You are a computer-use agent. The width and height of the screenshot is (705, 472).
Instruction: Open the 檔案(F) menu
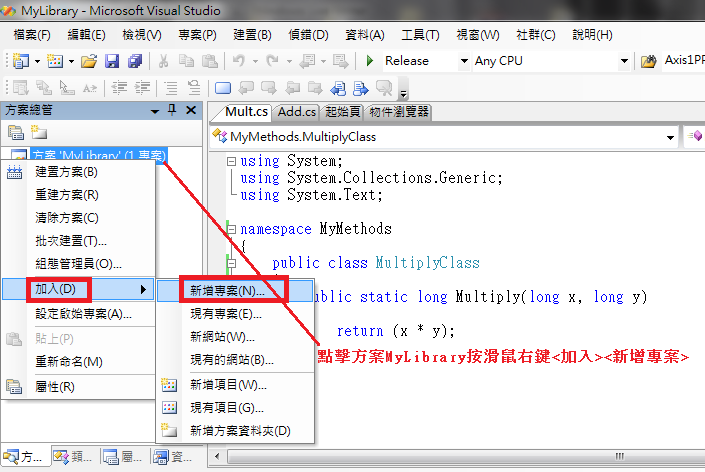pyautogui.click(x=32, y=35)
